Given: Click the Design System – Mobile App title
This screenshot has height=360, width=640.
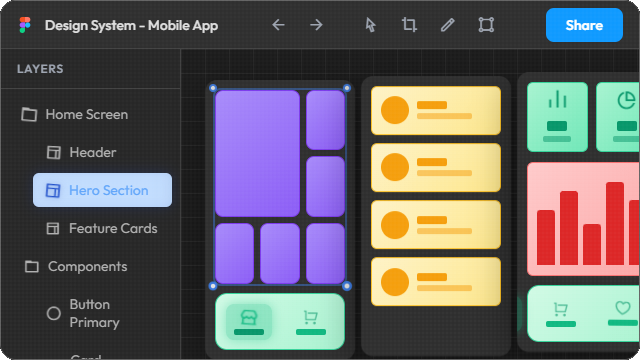Looking at the screenshot, I should pos(131,25).
